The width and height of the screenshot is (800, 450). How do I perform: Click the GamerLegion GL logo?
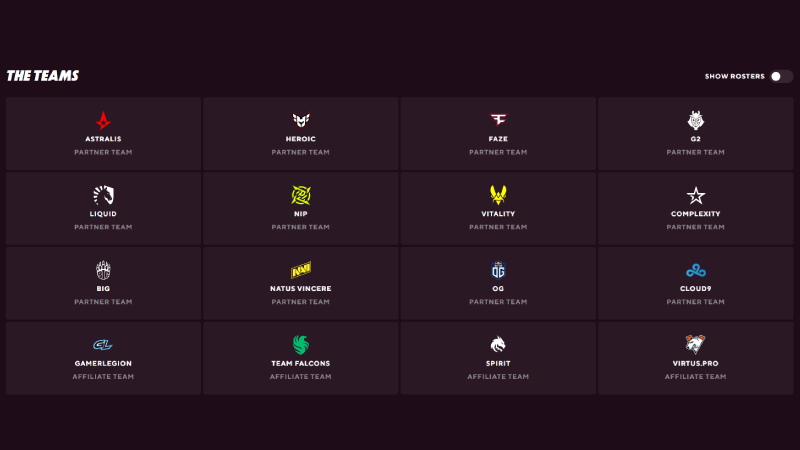point(103,345)
